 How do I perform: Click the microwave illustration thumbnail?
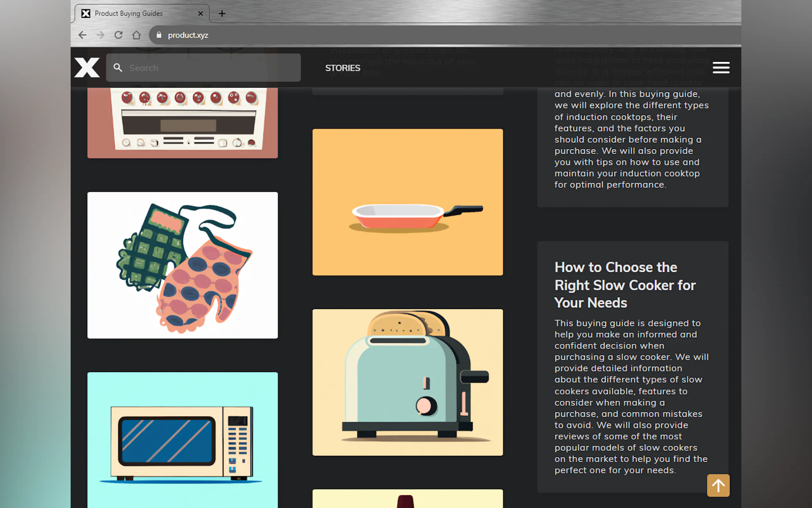click(x=182, y=440)
